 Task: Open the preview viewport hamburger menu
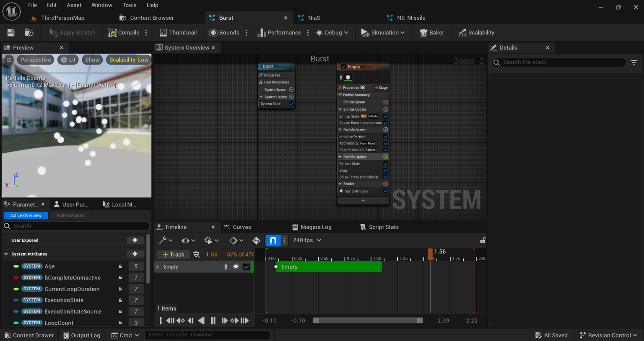[9, 60]
